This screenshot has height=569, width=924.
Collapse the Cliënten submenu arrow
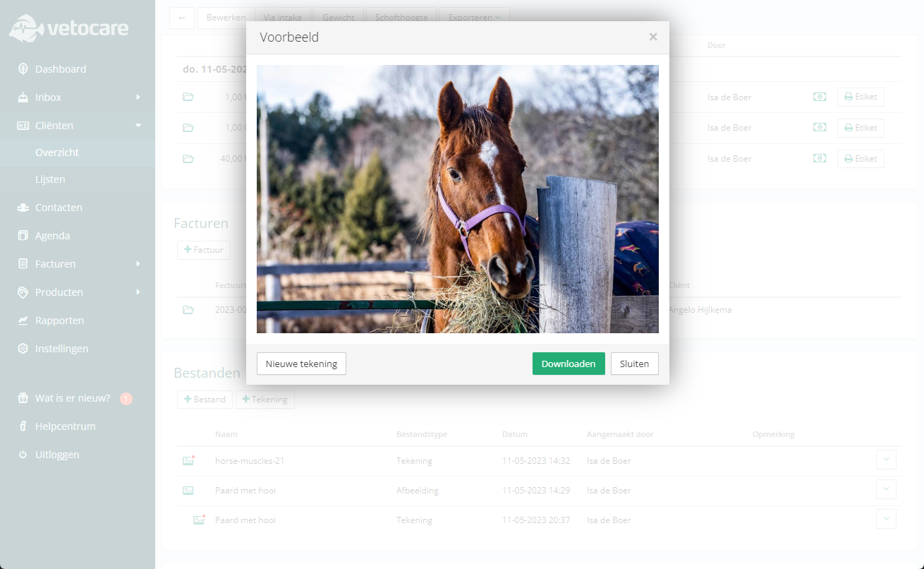pyautogui.click(x=138, y=126)
